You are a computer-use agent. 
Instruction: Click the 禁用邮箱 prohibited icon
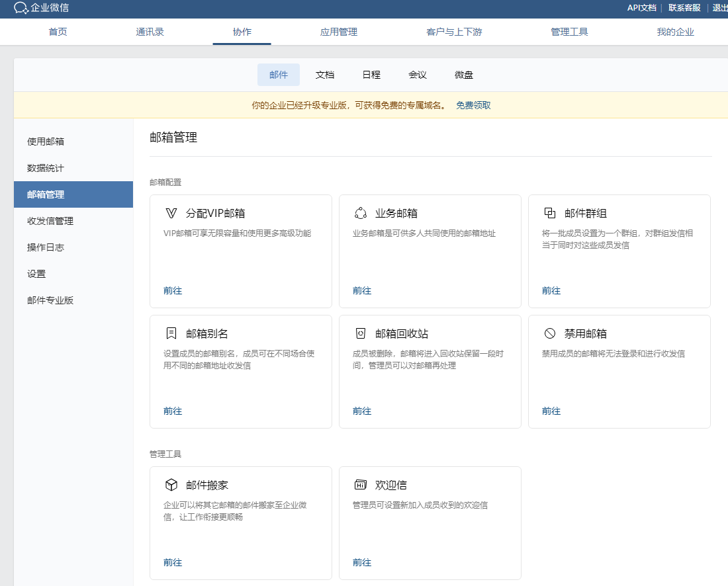tap(549, 333)
